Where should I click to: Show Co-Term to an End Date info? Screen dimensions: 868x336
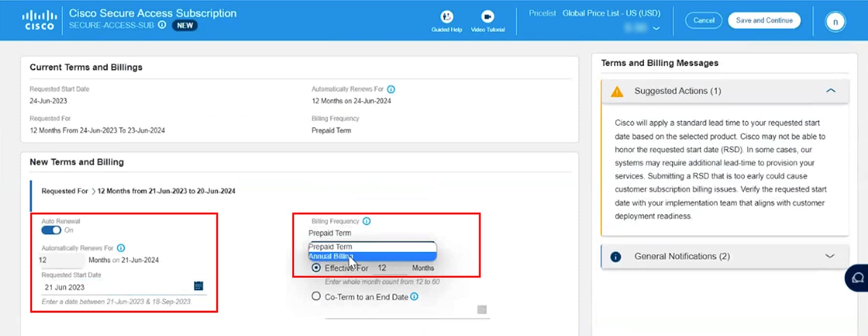(x=414, y=297)
